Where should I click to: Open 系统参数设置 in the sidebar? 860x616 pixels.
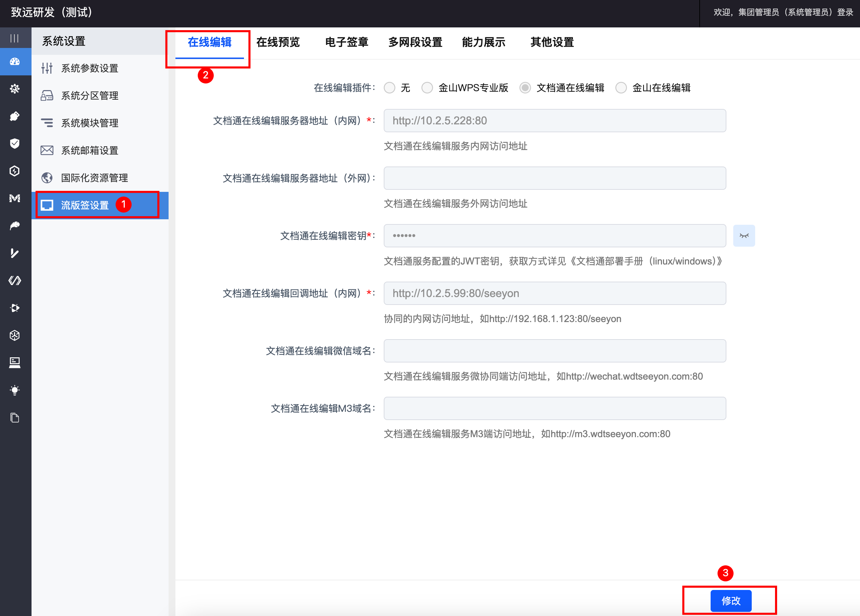(x=89, y=68)
